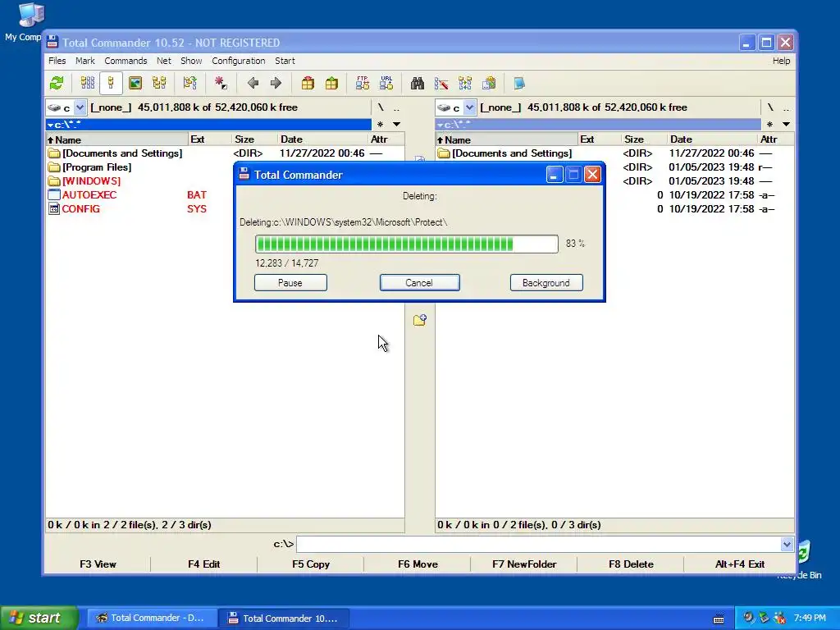Image resolution: width=840 pixels, height=630 pixels.
Task: Sort right panel by Size column
Action: coord(643,139)
